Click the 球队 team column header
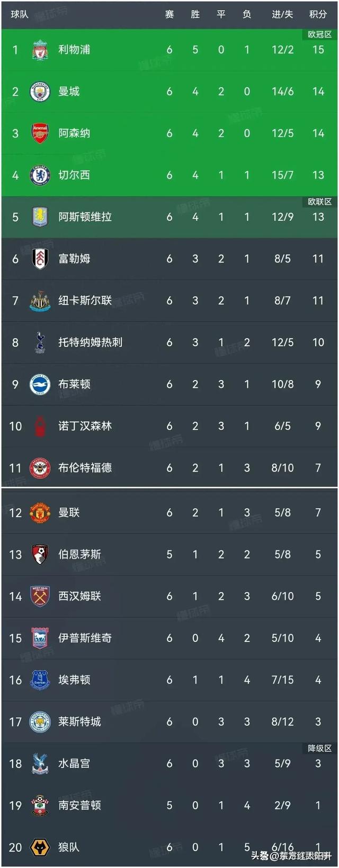 [x=20, y=14]
